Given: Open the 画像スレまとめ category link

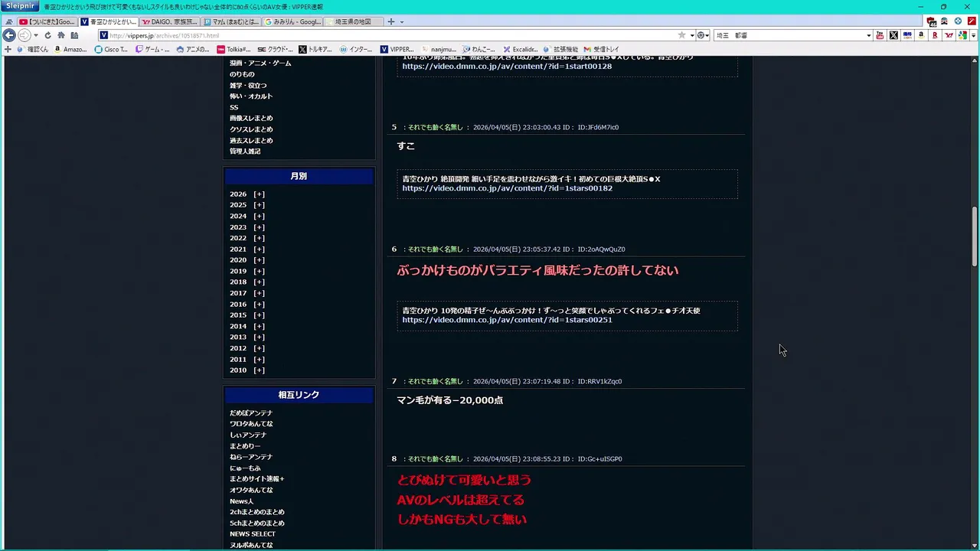Looking at the screenshot, I should click(x=251, y=119).
